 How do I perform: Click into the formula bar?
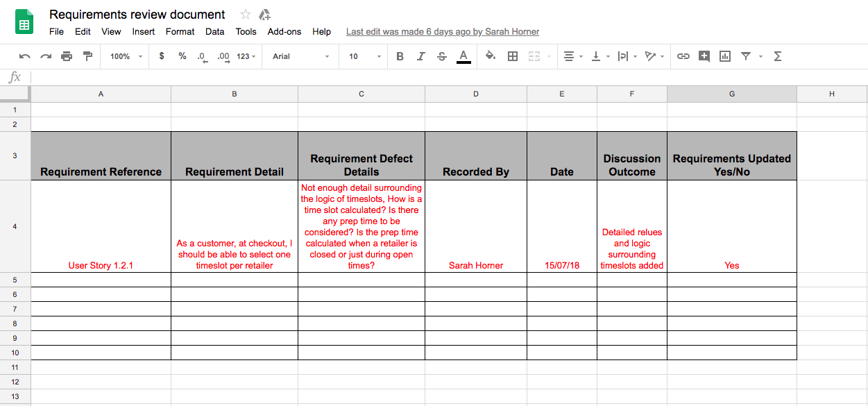(x=449, y=77)
